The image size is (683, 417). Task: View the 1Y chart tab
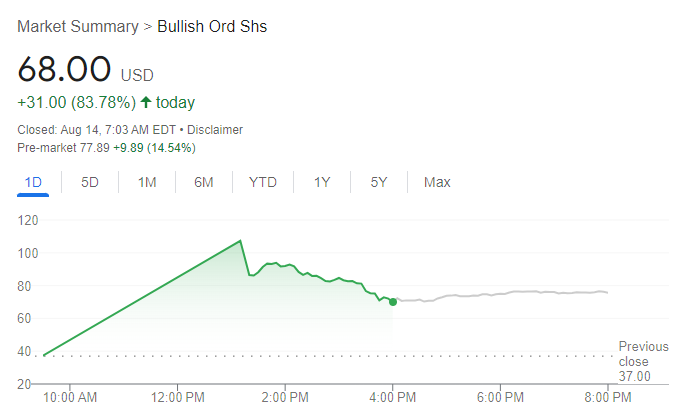pyautogui.click(x=322, y=182)
